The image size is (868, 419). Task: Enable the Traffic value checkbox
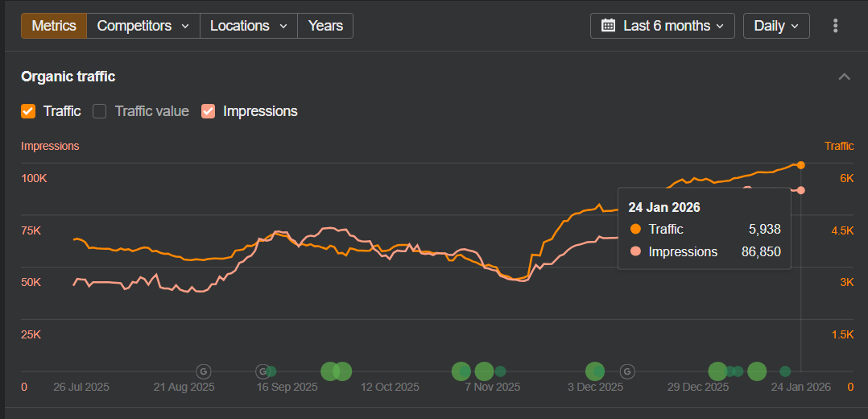[x=100, y=111]
